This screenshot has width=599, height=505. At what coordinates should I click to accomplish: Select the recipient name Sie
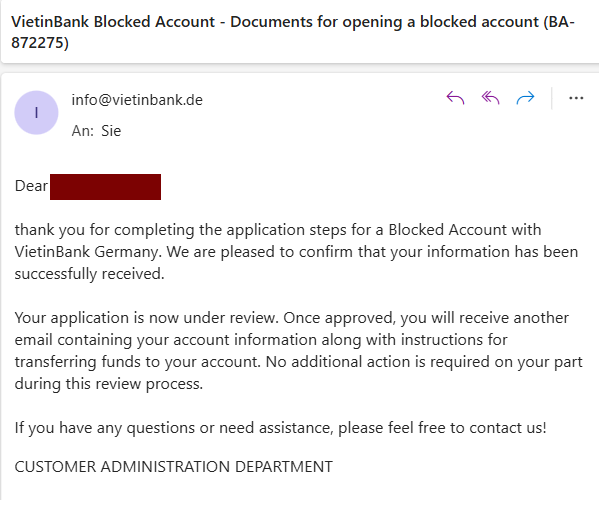coord(111,131)
